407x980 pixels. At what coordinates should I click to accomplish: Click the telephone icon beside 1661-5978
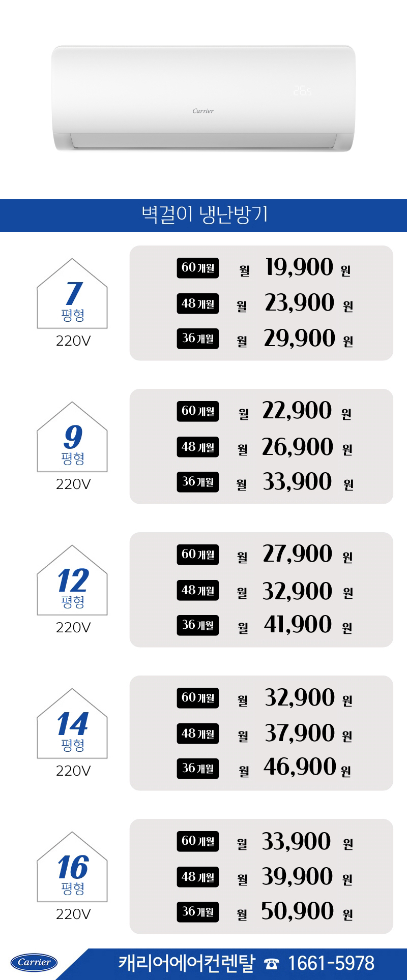[272, 963]
